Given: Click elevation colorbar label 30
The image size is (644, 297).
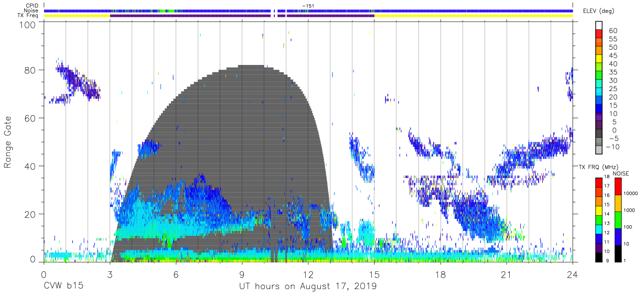Looking at the screenshot, I should click(612, 80).
